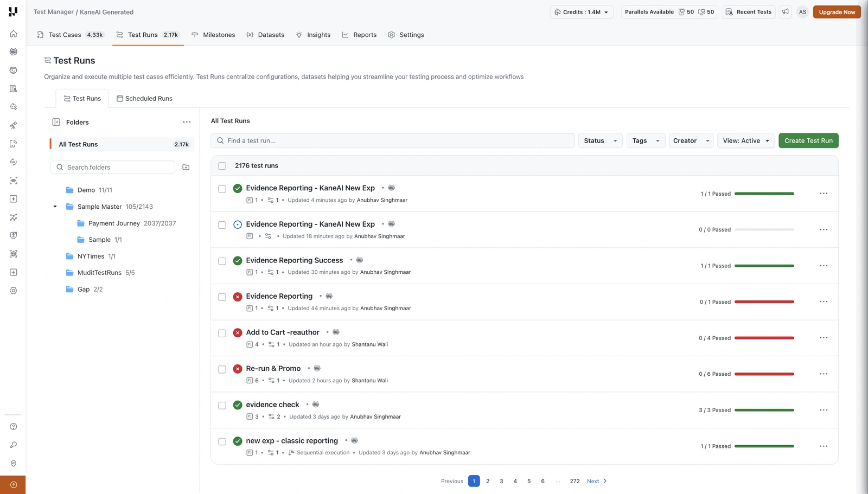The width and height of the screenshot is (868, 494).
Task: Open the home icon in left sidebar
Action: [14, 34]
